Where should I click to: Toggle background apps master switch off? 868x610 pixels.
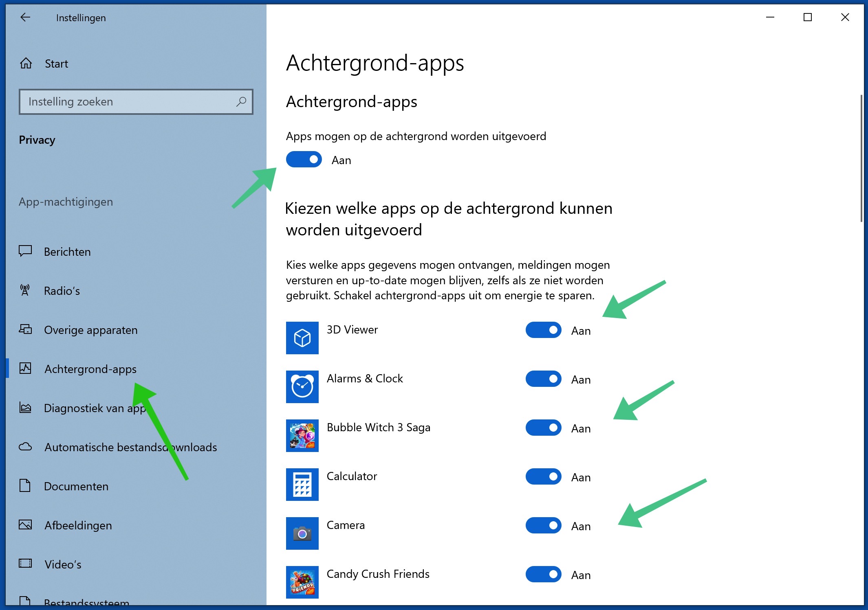303,160
